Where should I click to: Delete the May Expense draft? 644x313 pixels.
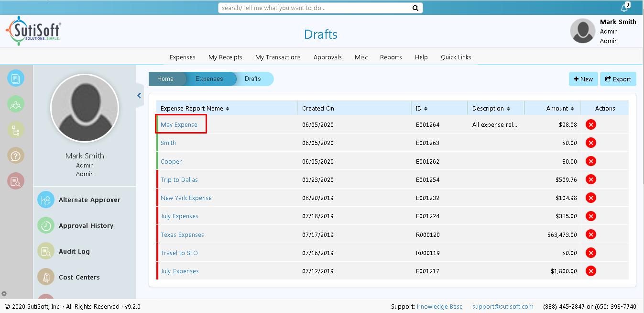tap(591, 124)
